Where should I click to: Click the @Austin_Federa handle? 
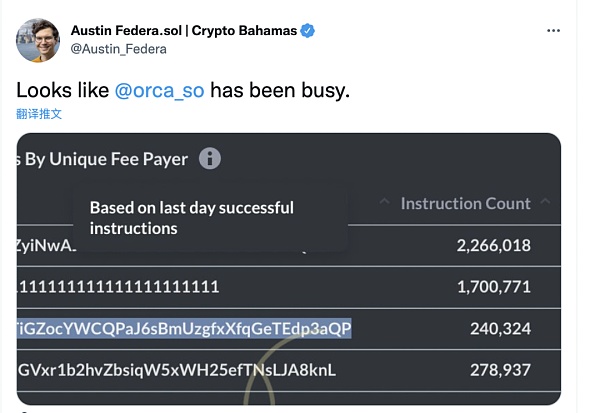pyautogui.click(x=119, y=49)
